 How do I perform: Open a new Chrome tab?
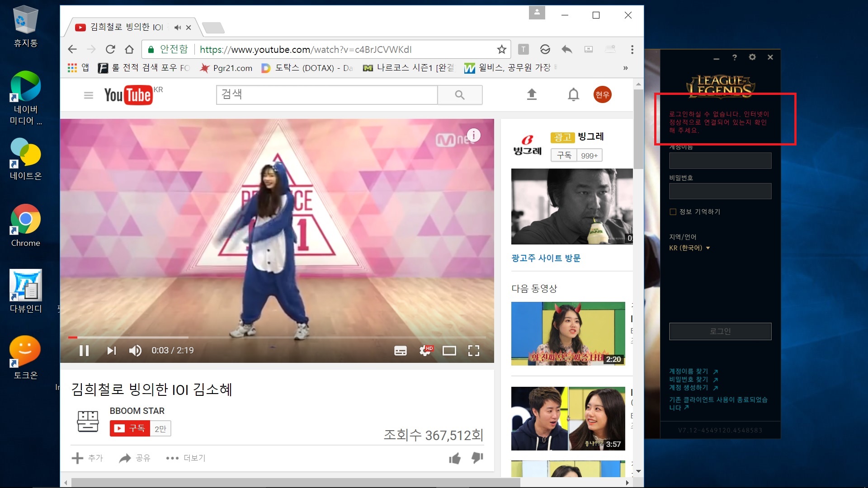(x=213, y=28)
